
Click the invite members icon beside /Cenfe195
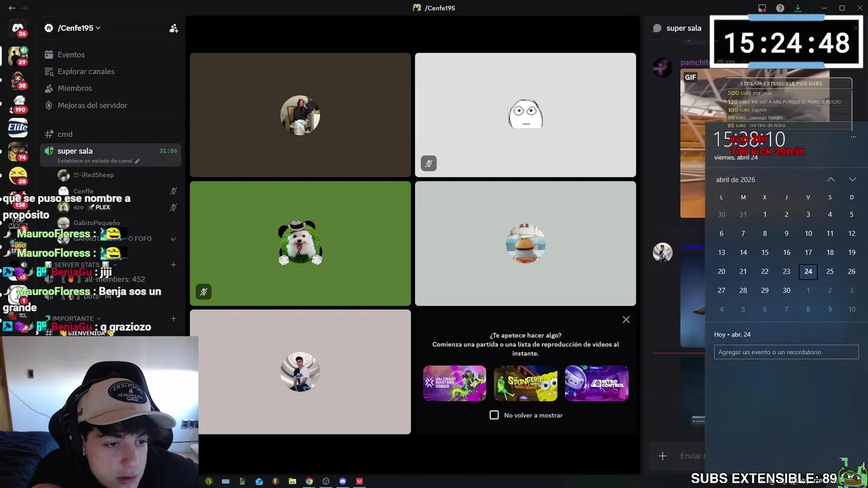pos(174,28)
